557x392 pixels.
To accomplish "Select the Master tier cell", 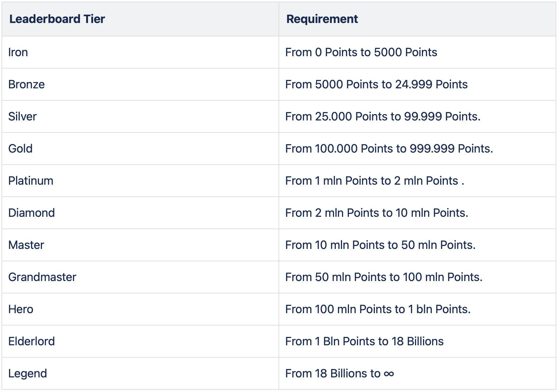I will click(140, 245).
